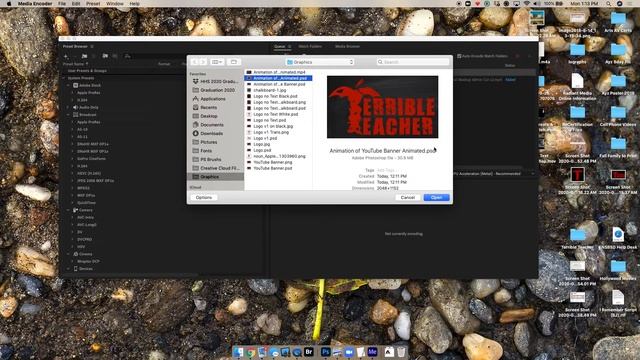Image resolution: width=640 pixels, height=360 pixels.
Task: Expand the Devices presets group
Action: tap(69, 269)
